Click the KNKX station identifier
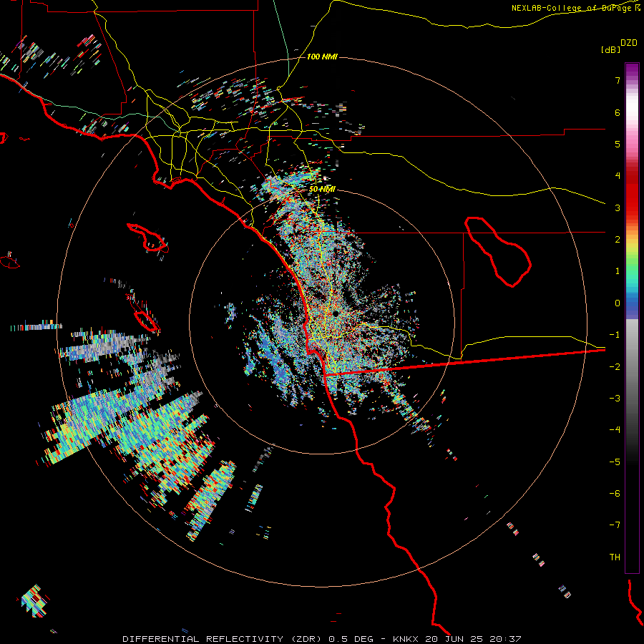Screen dimensions: 644x644 [406, 639]
